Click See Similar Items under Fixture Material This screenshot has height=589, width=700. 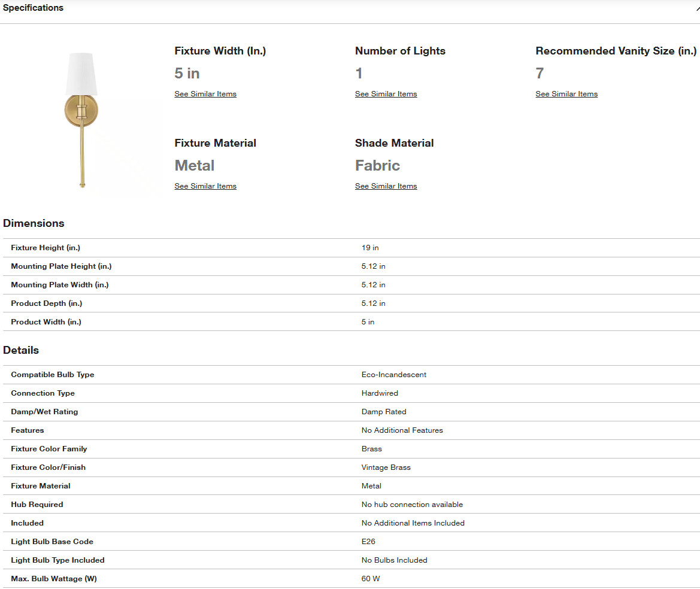click(205, 186)
